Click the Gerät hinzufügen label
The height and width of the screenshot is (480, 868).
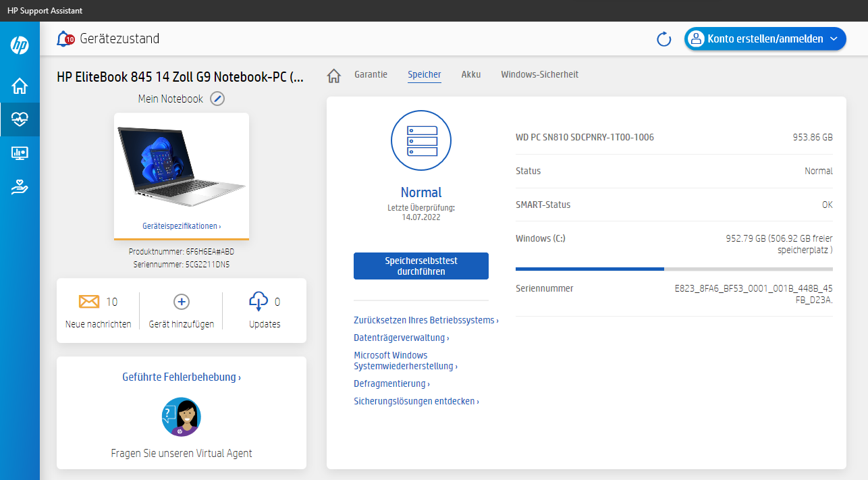point(182,324)
